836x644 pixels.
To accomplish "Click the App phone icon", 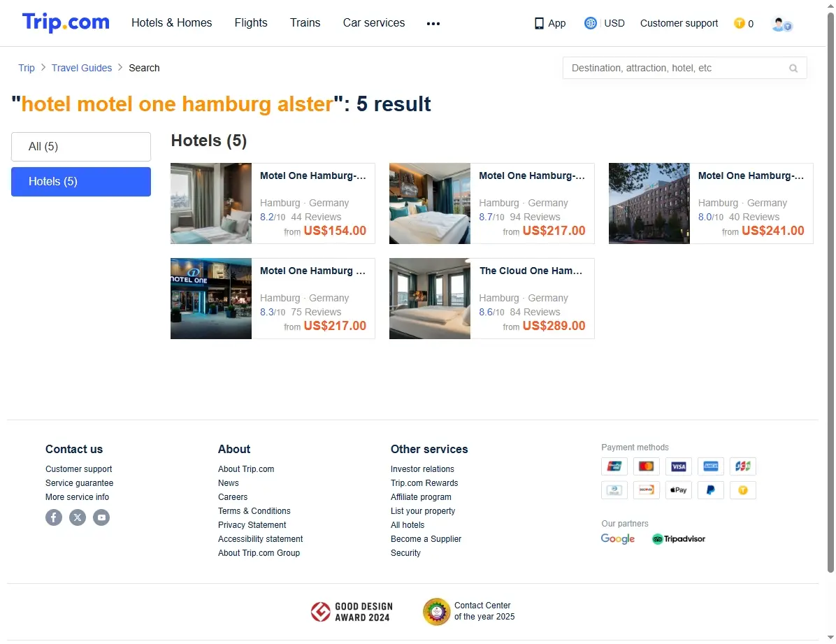I will pyautogui.click(x=539, y=24).
